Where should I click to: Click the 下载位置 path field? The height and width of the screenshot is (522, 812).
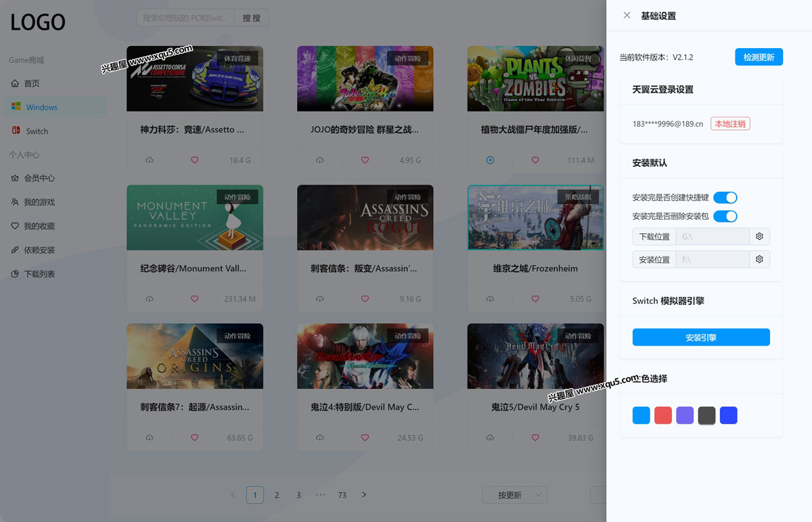tap(713, 237)
